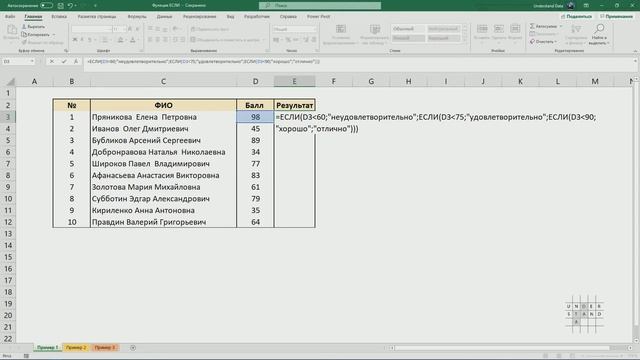Click the Find and Select magnifier icon
Viewport: 640px width, 360px height.
tap(599, 29)
